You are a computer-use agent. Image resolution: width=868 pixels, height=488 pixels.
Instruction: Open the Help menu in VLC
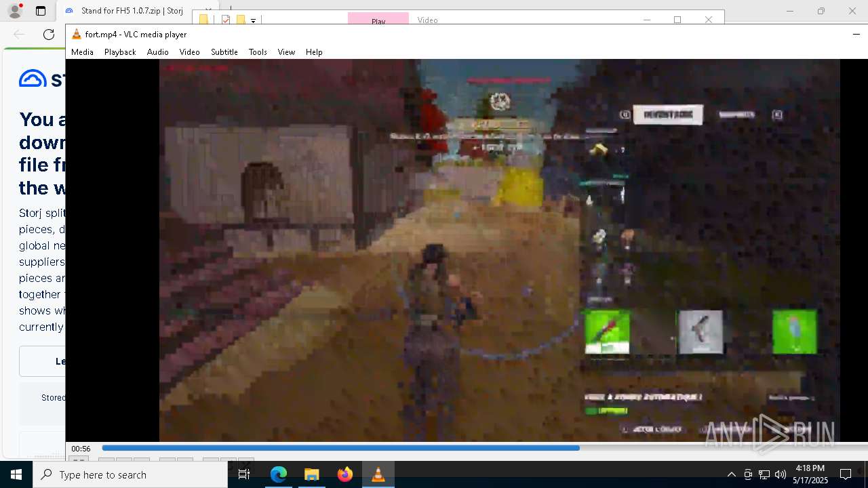point(314,52)
